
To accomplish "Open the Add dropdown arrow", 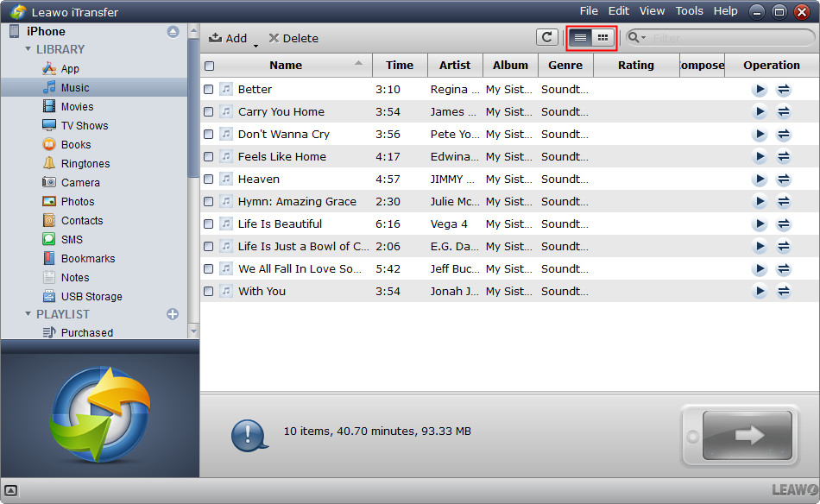I will (255, 43).
